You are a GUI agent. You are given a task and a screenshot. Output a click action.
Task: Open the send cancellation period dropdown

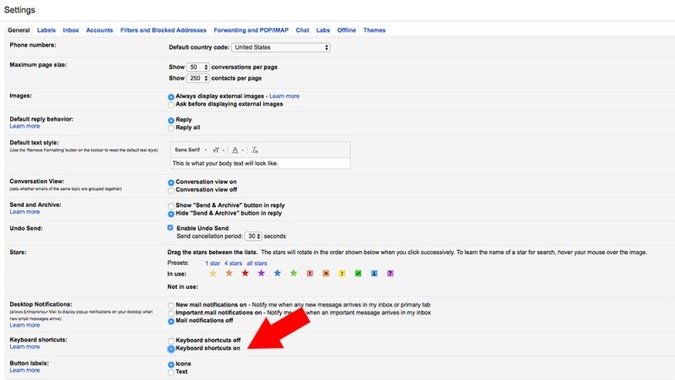(x=253, y=236)
